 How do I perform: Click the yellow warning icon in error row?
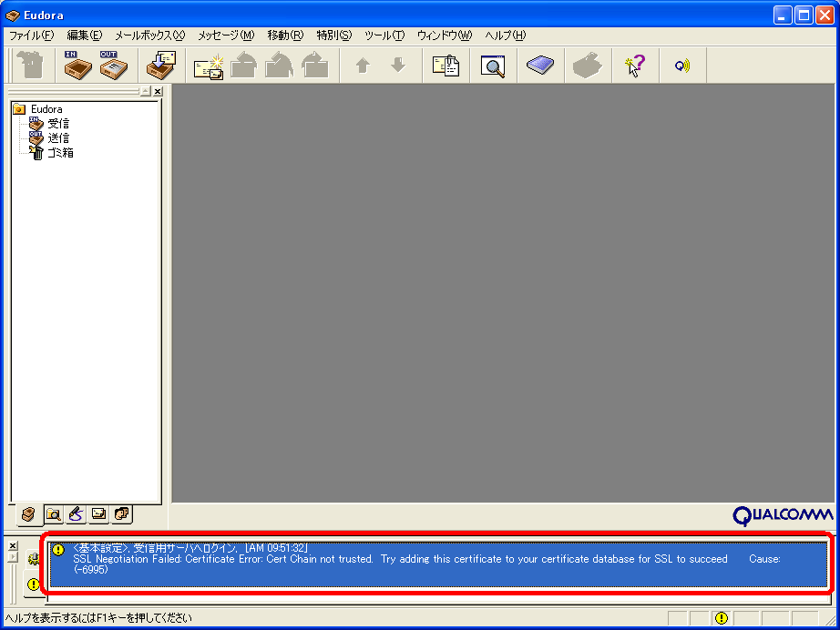[x=58, y=550]
